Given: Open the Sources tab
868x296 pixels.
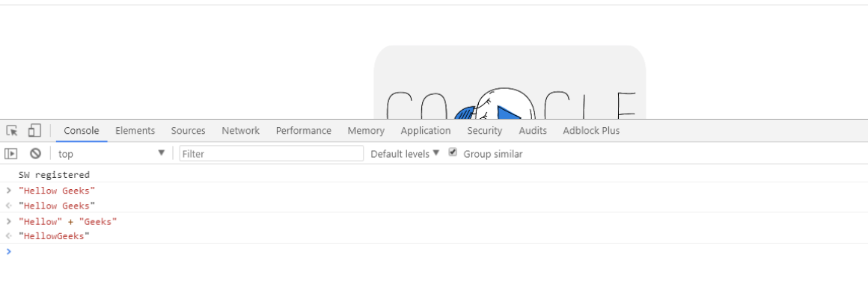Looking at the screenshot, I should point(189,131).
